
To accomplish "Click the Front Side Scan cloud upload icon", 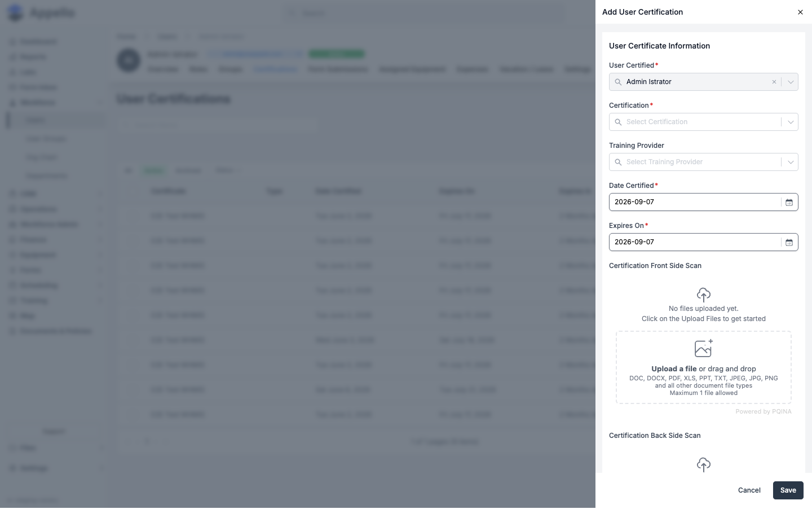I will [x=704, y=295].
